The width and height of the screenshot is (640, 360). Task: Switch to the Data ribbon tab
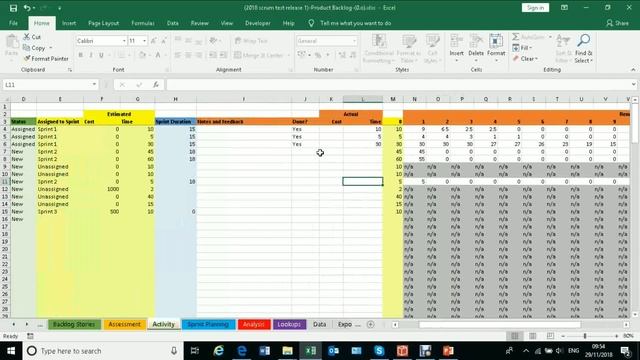(173, 23)
